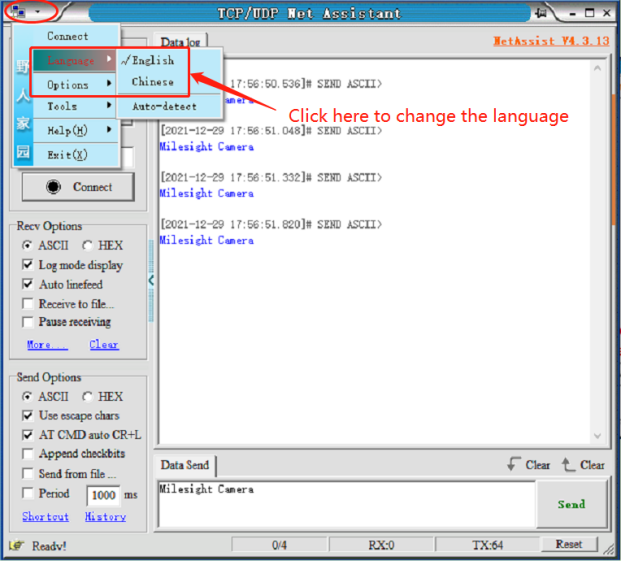
Task: Toggle Log mode display checkbox
Action: (28, 264)
